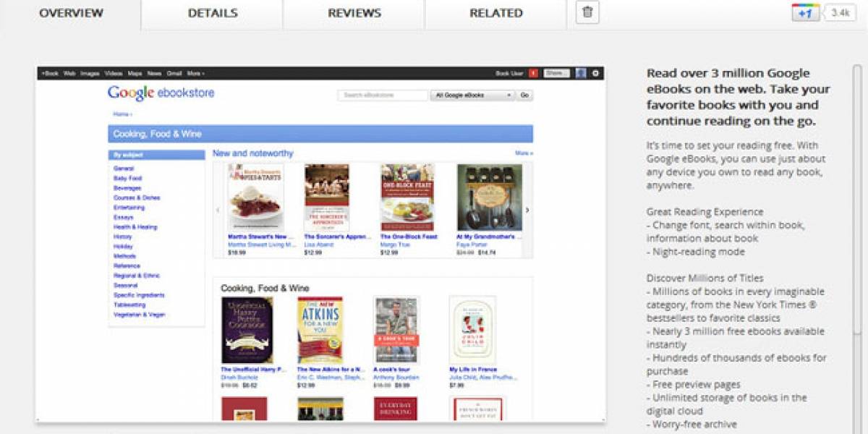Open Gmail in the black bar
This screenshot has height=434, width=868.
pyautogui.click(x=174, y=73)
